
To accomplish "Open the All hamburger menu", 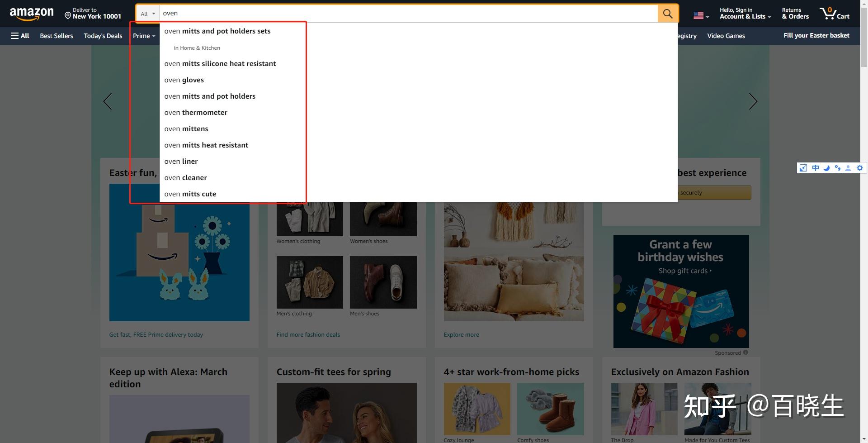I will 20,36.
